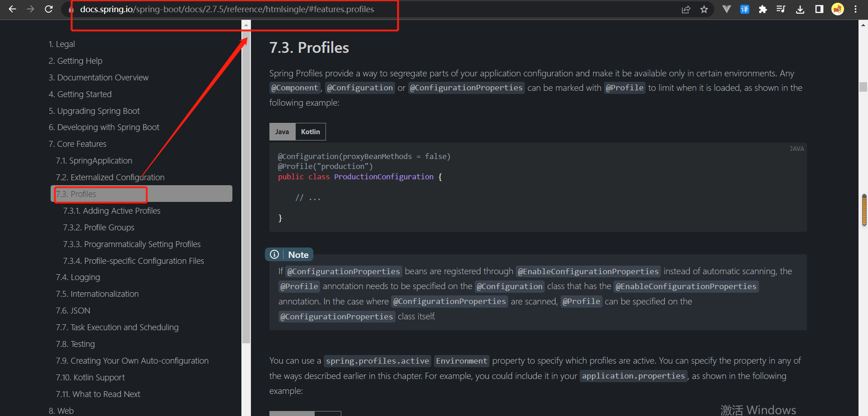Click the site lock icon in address bar

[71, 9]
